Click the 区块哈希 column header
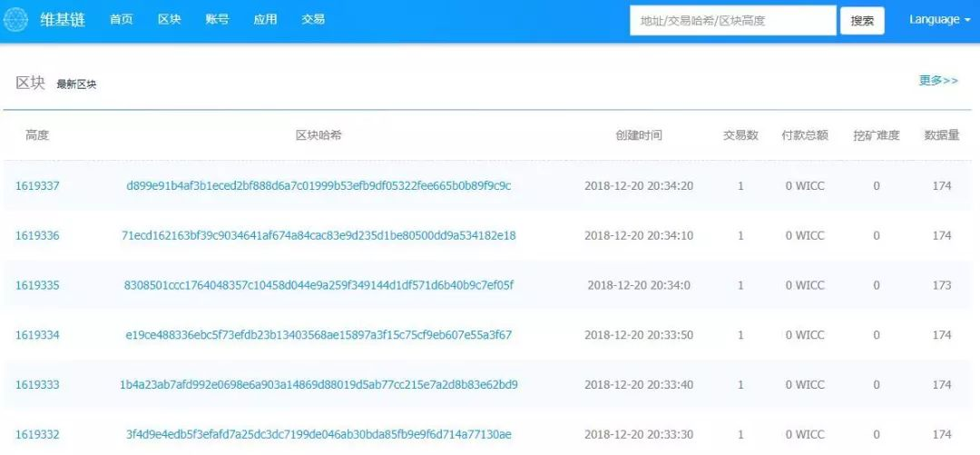 point(318,135)
